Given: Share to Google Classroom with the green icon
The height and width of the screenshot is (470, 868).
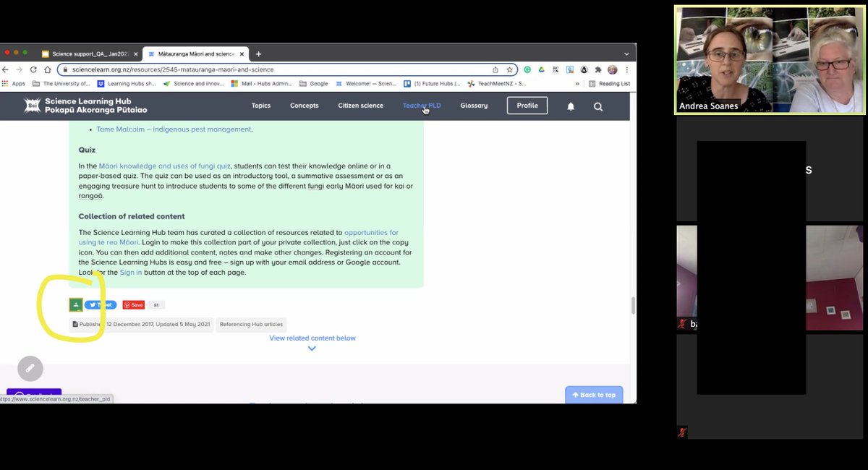Looking at the screenshot, I should tap(75, 305).
